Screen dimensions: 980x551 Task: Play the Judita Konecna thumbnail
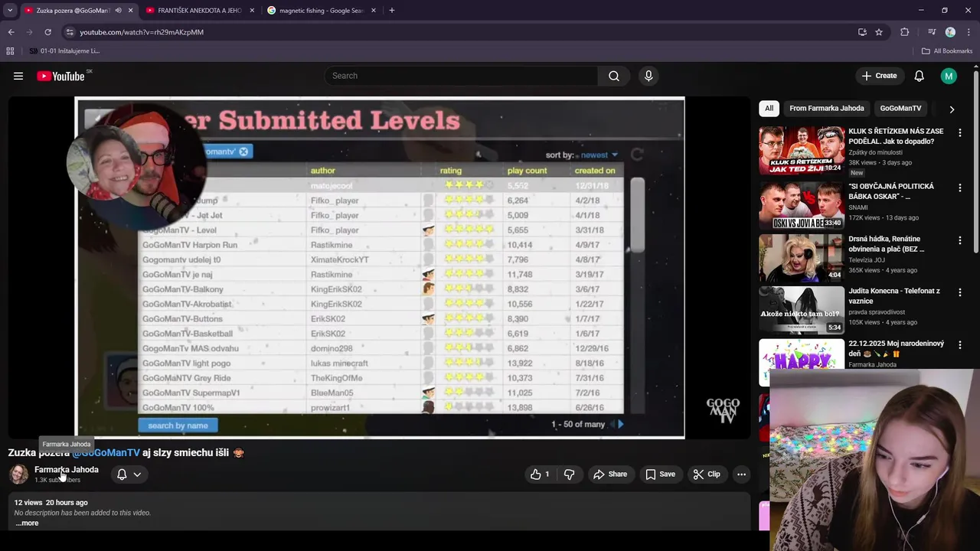802,310
